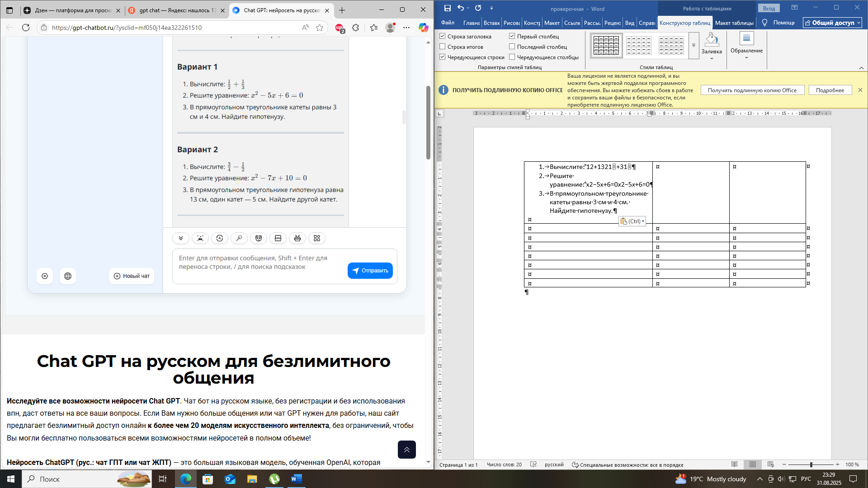Click the torn-picture icon above chat input

coord(278,238)
